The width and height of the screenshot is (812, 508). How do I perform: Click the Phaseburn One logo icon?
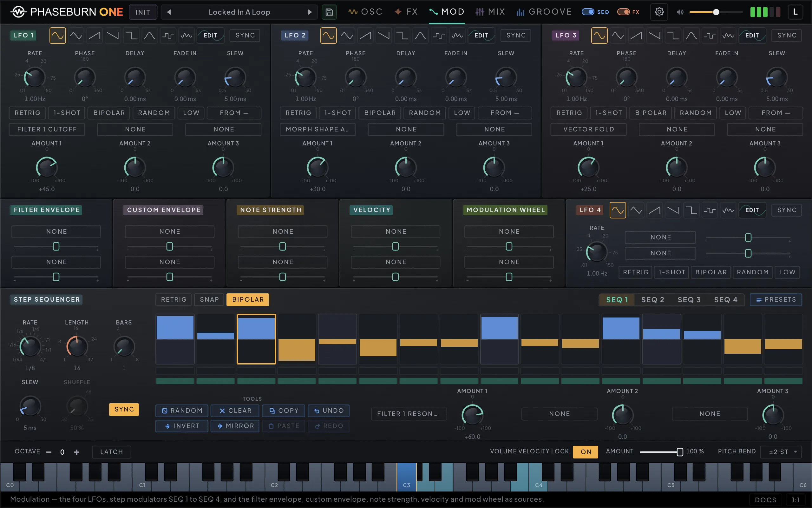point(18,12)
